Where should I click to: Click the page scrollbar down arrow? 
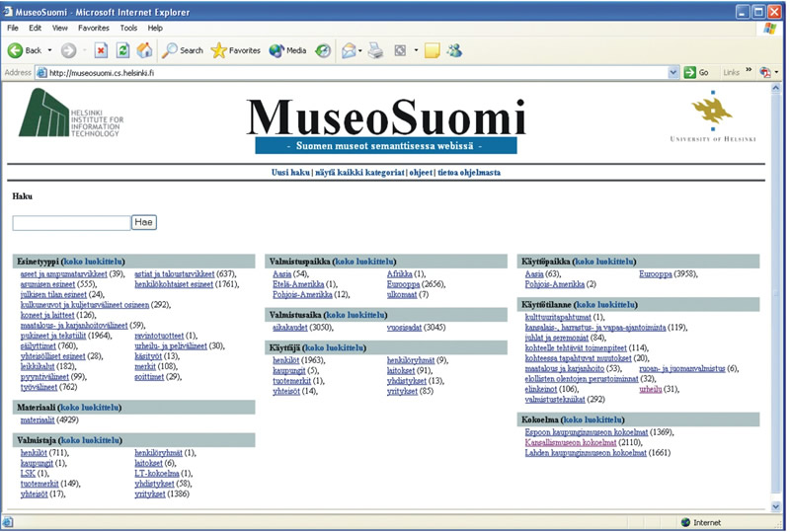pos(776,506)
